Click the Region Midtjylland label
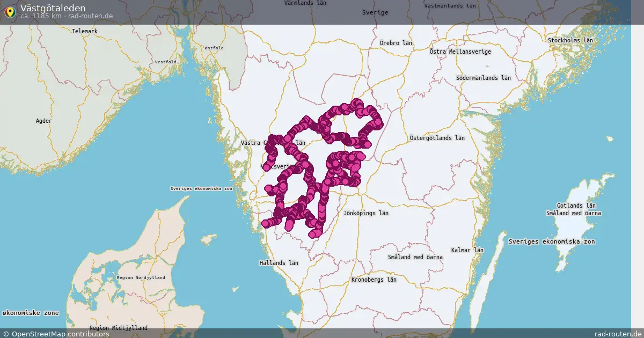Screen dimensions: 644x338 119,328
